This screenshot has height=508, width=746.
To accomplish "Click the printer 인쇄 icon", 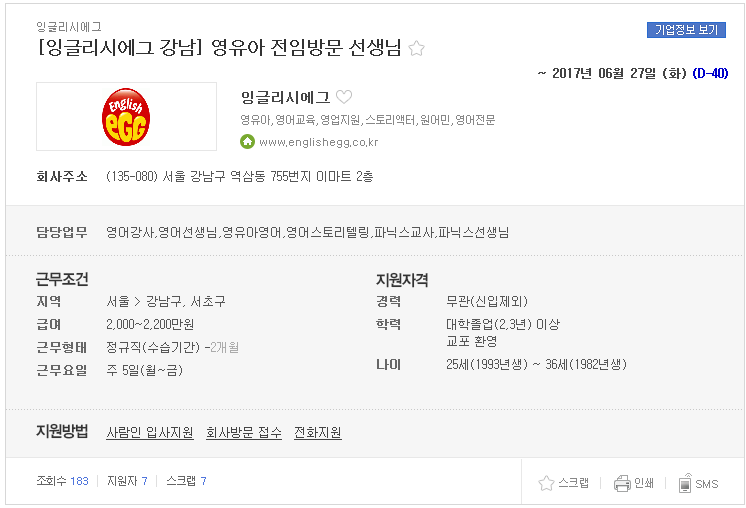I will (622, 483).
